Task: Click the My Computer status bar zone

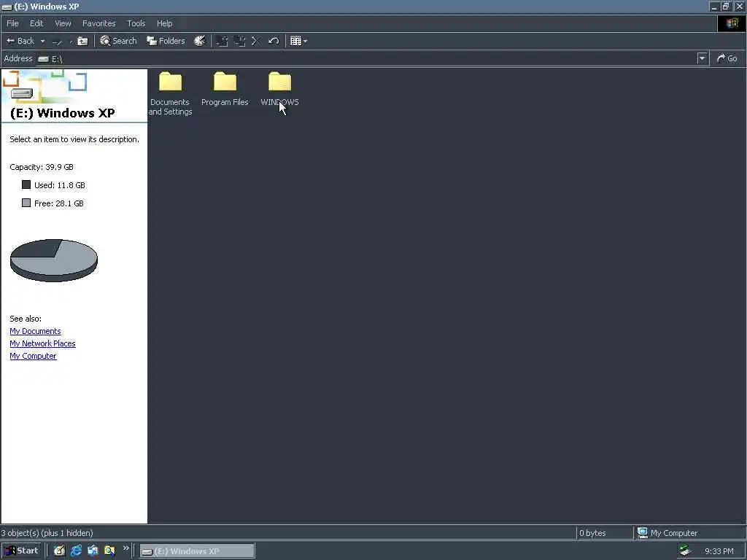Action: (x=667, y=533)
